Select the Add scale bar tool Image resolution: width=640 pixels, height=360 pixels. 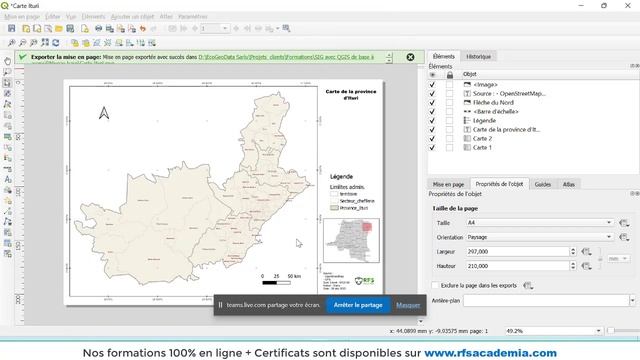click(7, 169)
